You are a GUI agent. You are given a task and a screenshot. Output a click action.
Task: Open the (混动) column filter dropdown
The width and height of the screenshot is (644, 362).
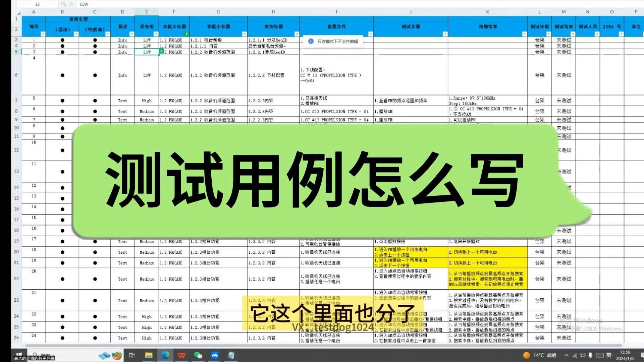[x=76, y=34]
